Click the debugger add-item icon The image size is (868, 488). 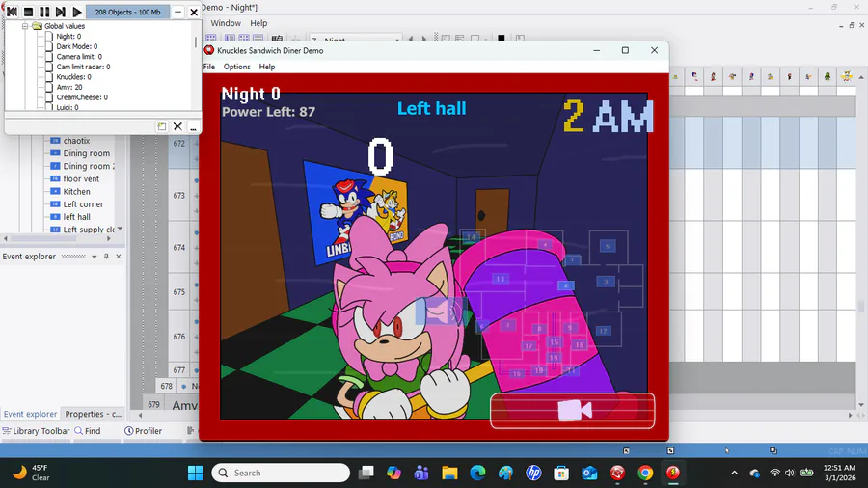(x=162, y=126)
